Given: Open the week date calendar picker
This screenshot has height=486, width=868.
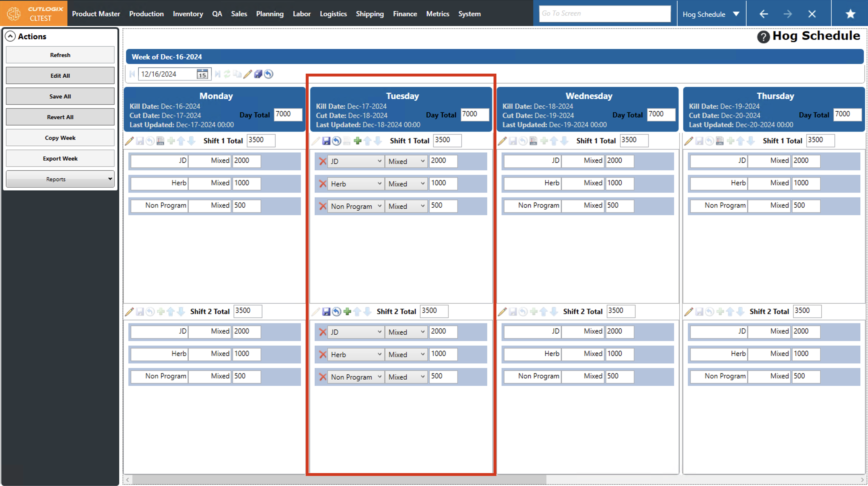Looking at the screenshot, I should [x=202, y=74].
